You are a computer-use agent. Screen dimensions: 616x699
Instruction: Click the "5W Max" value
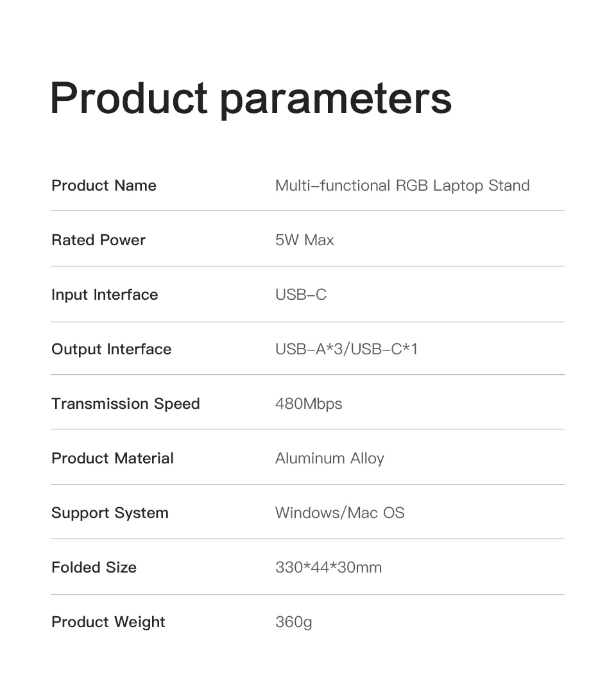click(x=305, y=240)
